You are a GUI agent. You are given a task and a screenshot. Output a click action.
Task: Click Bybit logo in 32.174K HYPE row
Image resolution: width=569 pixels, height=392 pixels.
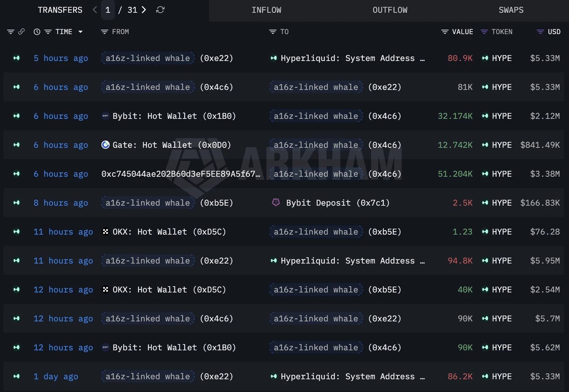pos(106,116)
